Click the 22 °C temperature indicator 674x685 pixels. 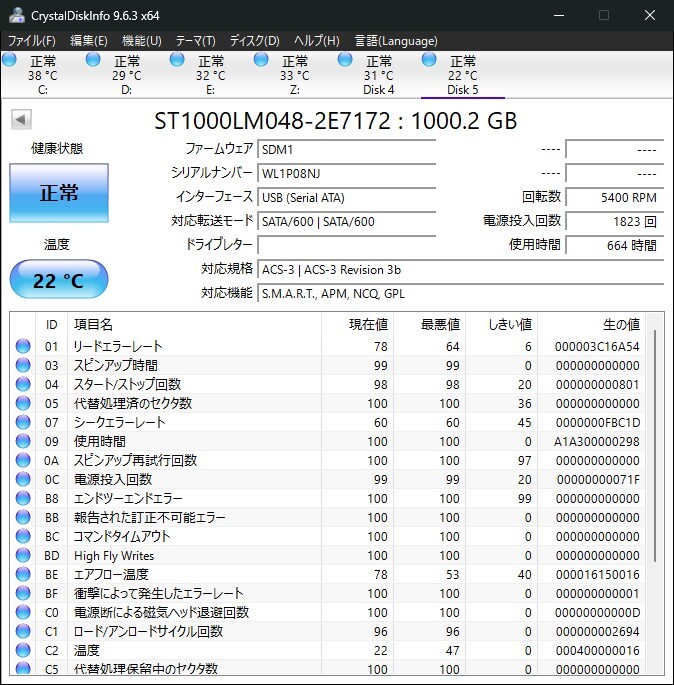coord(59,280)
